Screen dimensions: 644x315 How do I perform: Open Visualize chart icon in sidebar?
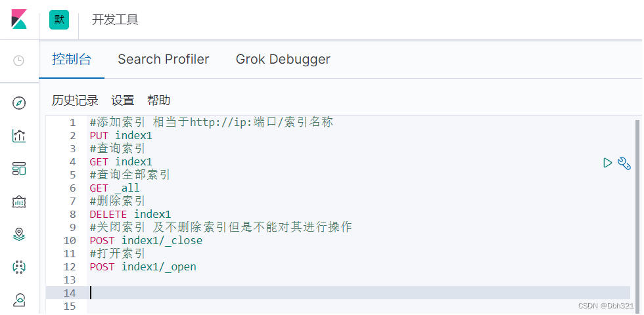(19, 136)
